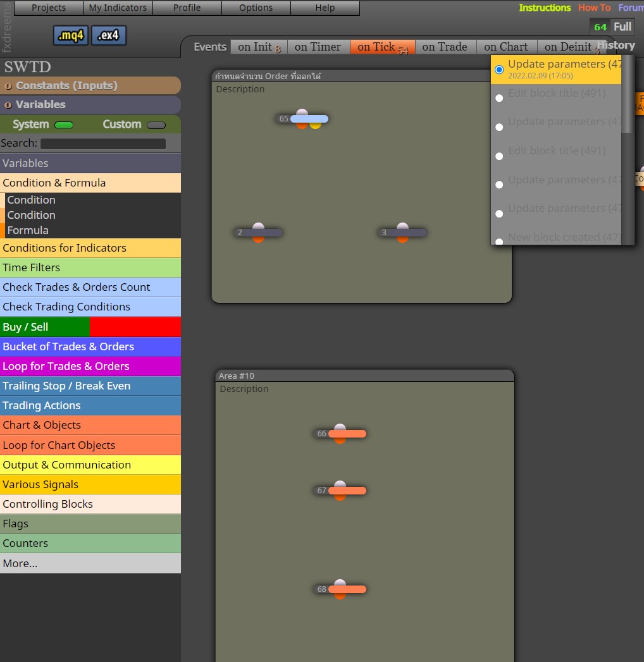The image size is (644, 662).
Task: Expand the Time Filters category
Action: coord(90,267)
